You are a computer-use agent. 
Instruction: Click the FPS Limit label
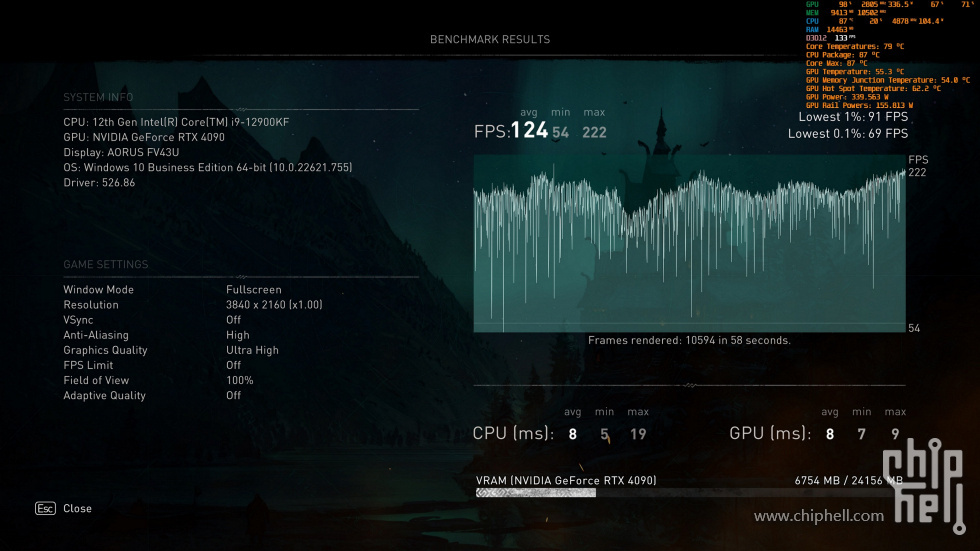(88, 365)
